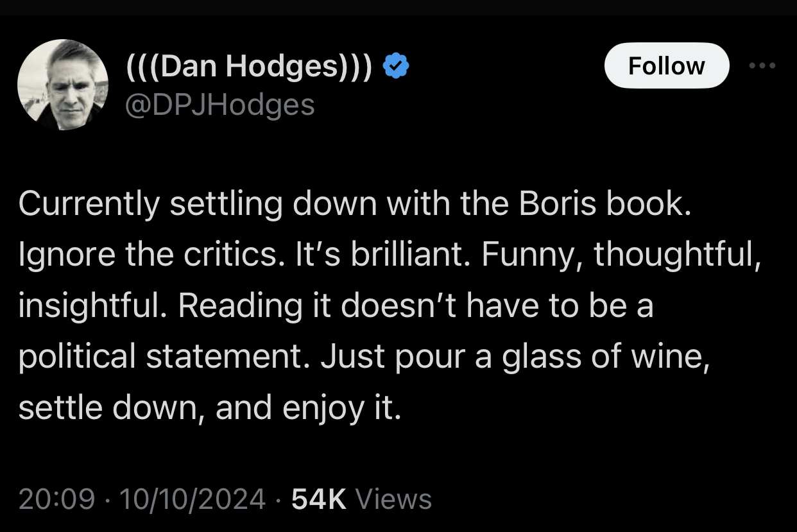Open the @DPJHodges handle link
This screenshot has height=532, width=797.
click(219, 104)
